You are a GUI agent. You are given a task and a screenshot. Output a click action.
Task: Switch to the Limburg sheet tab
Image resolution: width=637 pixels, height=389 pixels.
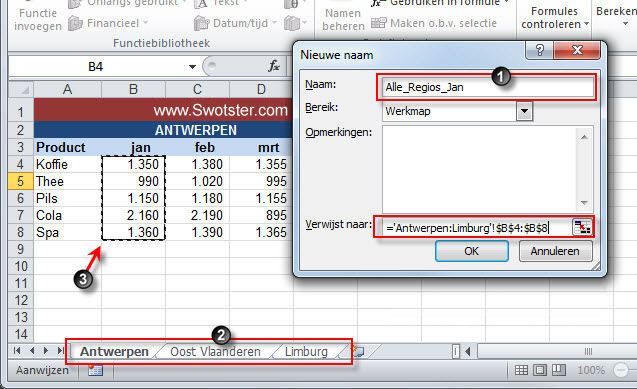click(306, 352)
